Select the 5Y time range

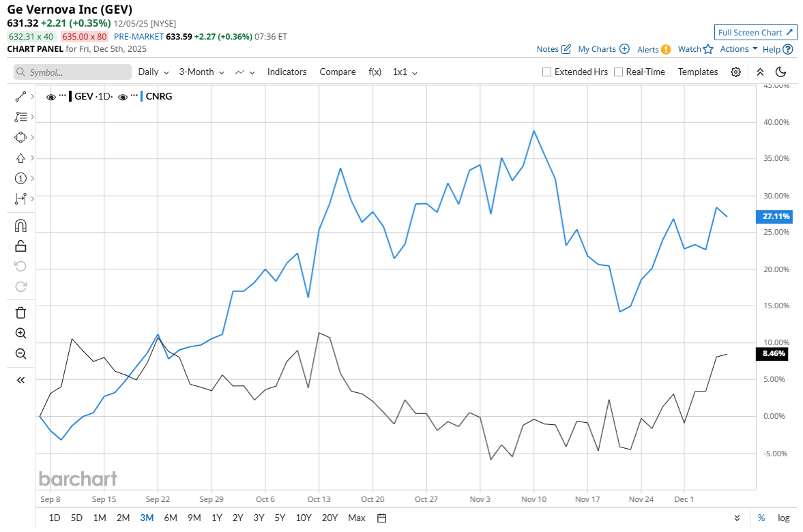coord(280,518)
